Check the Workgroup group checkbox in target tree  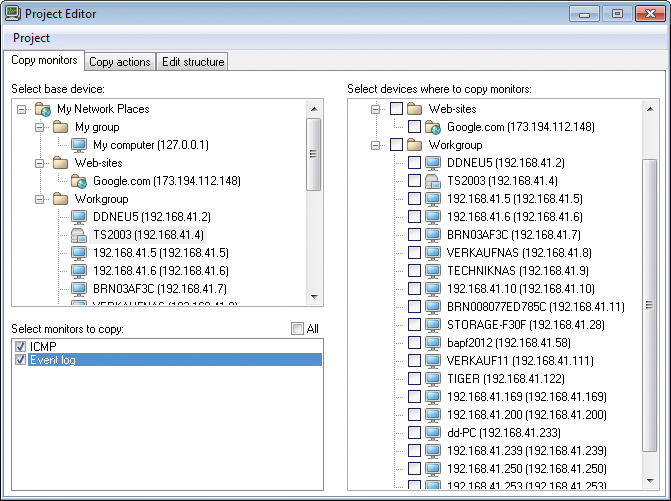[x=396, y=145]
